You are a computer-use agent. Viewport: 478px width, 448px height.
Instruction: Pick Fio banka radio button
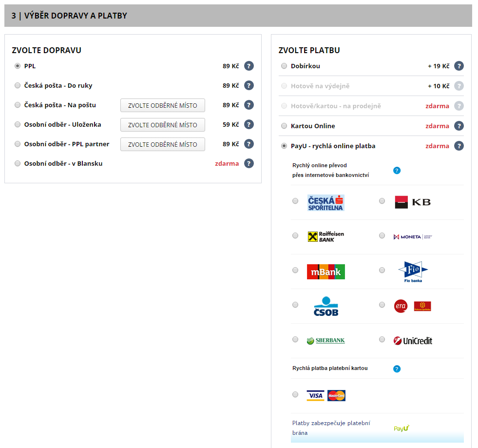pyautogui.click(x=382, y=270)
